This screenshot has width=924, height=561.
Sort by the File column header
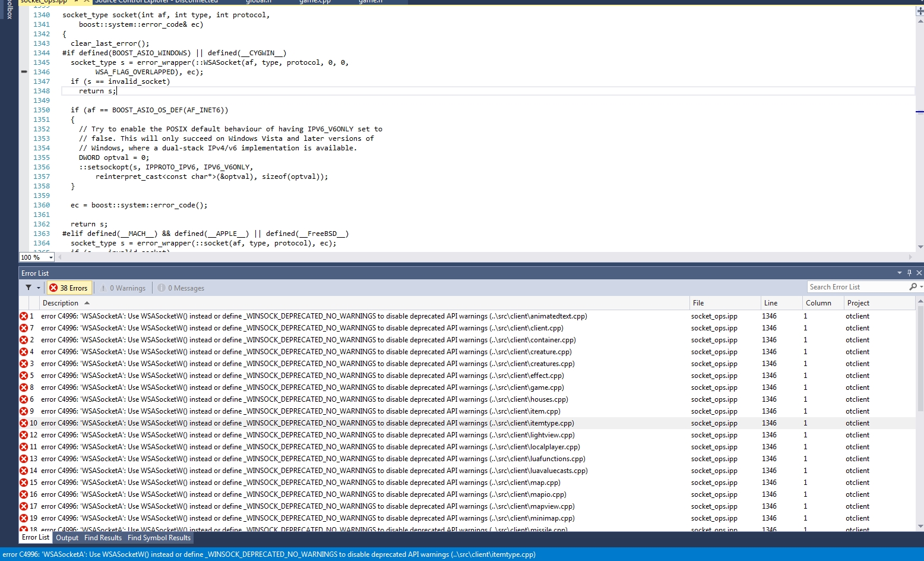click(724, 303)
